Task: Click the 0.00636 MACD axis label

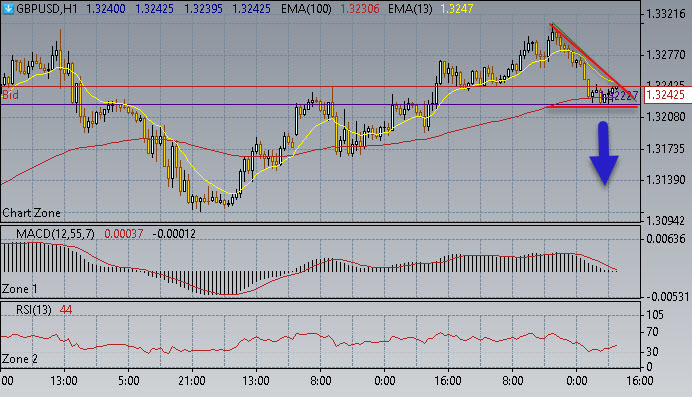Action: [x=666, y=239]
